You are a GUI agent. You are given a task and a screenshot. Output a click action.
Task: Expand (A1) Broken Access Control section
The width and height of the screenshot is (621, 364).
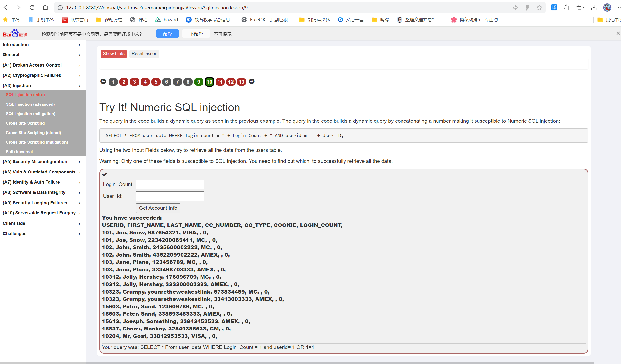[41, 65]
